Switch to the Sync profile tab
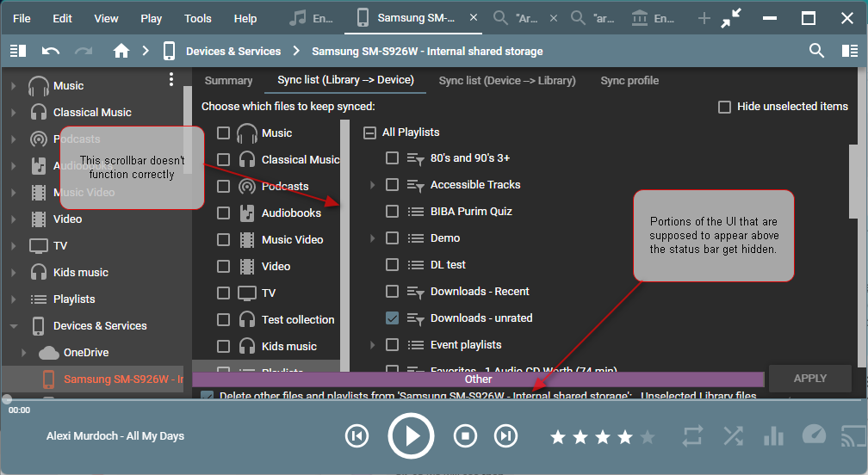Viewport: 868px width, 475px height. click(x=629, y=81)
